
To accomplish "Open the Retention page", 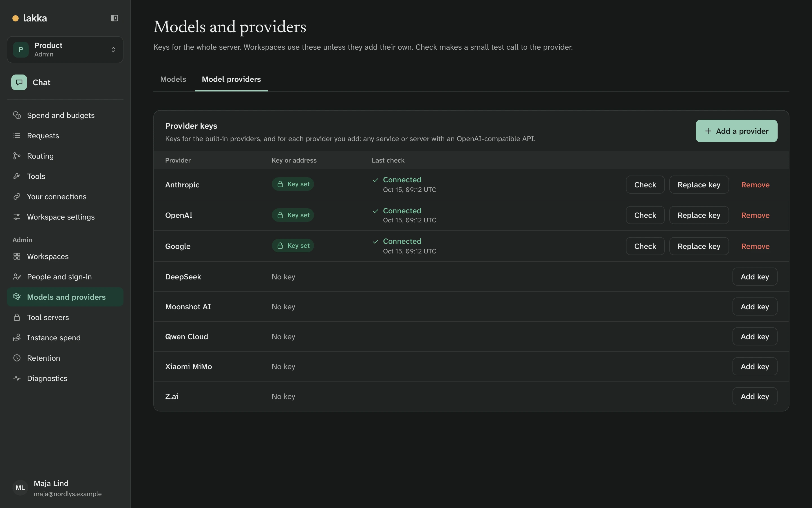I will tap(65, 358).
